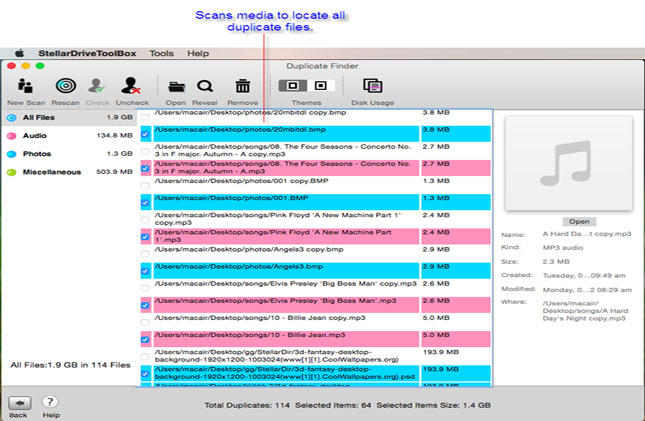Check Four Seasons Autumn - A copy.mp3 checkbox
The image size is (645, 421).
coord(145,151)
